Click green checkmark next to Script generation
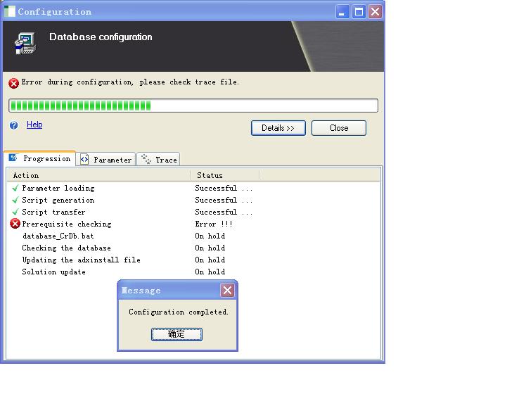This screenshot has height=420, width=526. [x=15, y=200]
